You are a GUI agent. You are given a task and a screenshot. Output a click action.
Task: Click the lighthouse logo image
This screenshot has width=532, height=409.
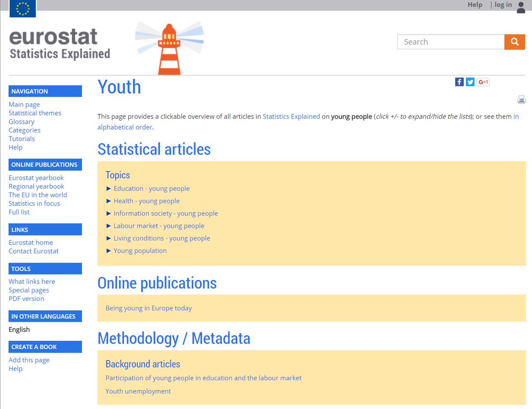click(169, 49)
